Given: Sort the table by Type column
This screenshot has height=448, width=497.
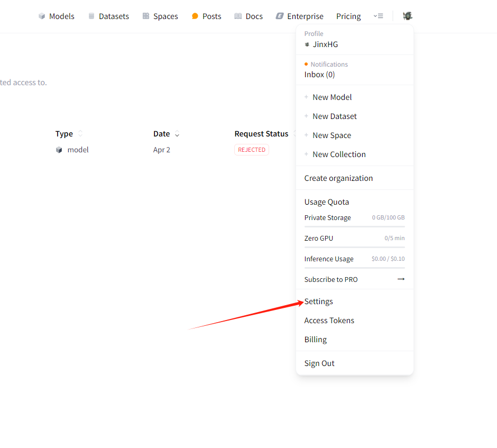Looking at the screenshot, I should point(80,133).
